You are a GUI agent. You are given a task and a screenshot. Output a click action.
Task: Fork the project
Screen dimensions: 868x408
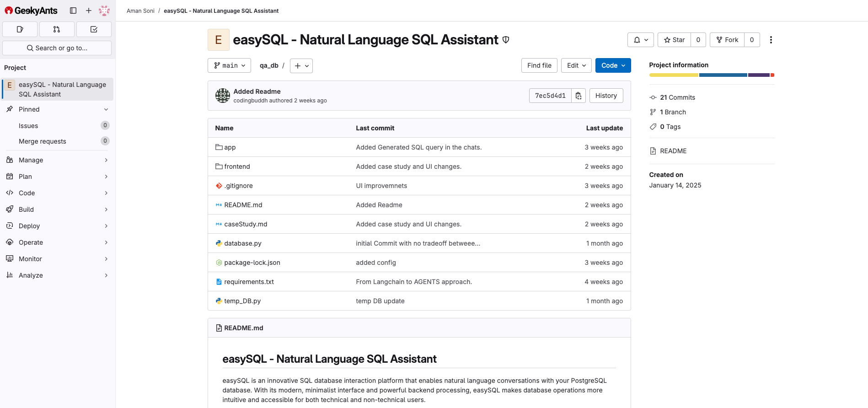[727, 40]
